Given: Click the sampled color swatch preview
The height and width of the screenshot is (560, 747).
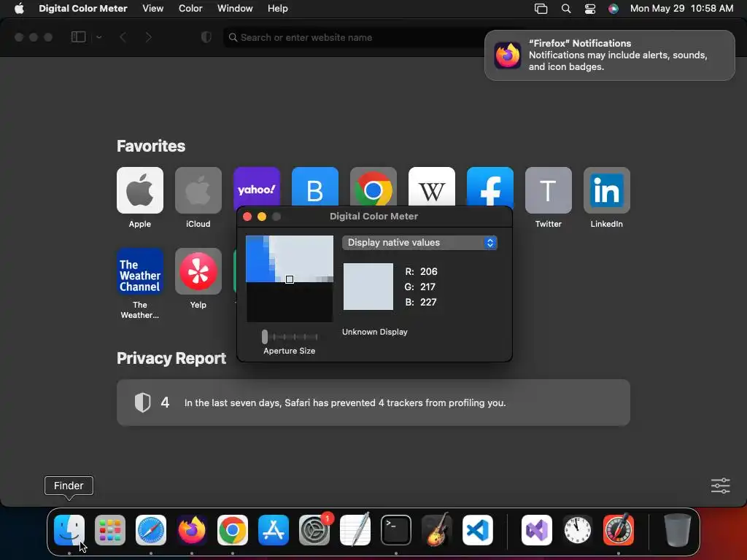Looking at the screenshot, I should pos(368,287).
